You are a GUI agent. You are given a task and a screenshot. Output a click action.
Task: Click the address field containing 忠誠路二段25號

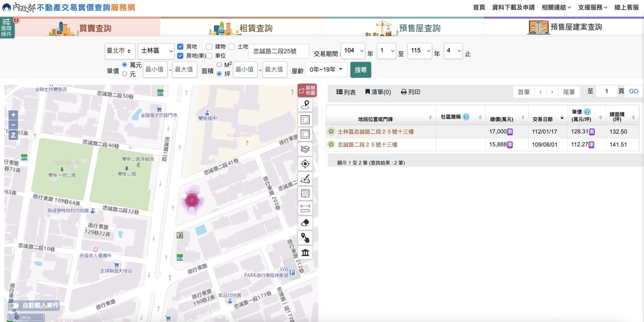pyautogui.click(x=278, y=51)
